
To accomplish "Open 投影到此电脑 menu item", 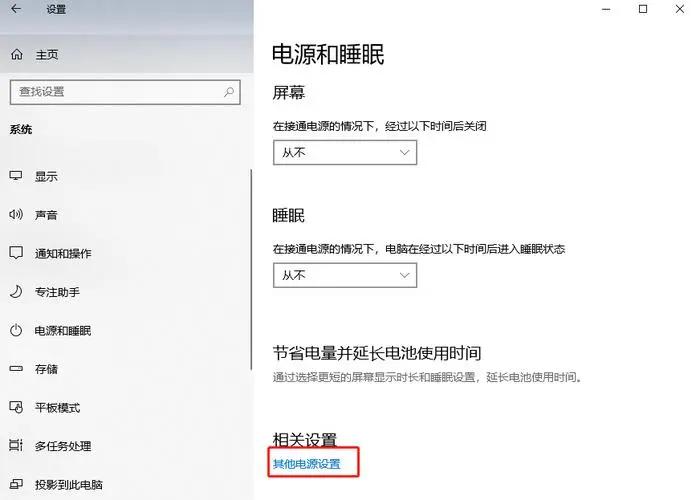I will [68, 485].
